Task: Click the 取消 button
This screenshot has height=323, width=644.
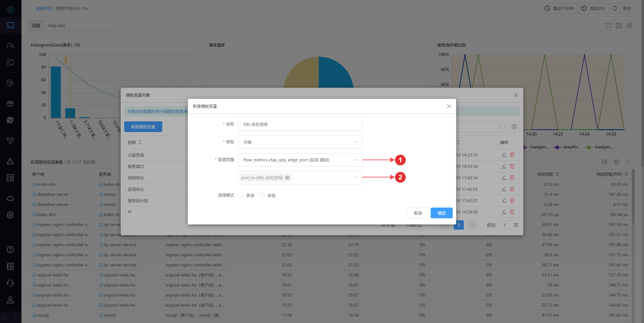Action: tap(418, 213)
